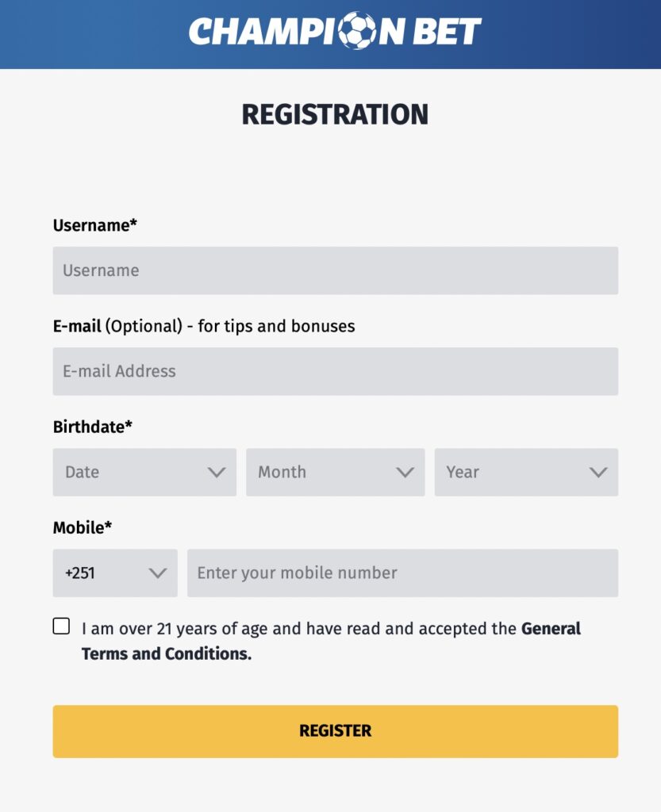This screenshot has width=661, height=812.
Task: Open the General Terms and Conditions link
Action: tap(331, 641)
